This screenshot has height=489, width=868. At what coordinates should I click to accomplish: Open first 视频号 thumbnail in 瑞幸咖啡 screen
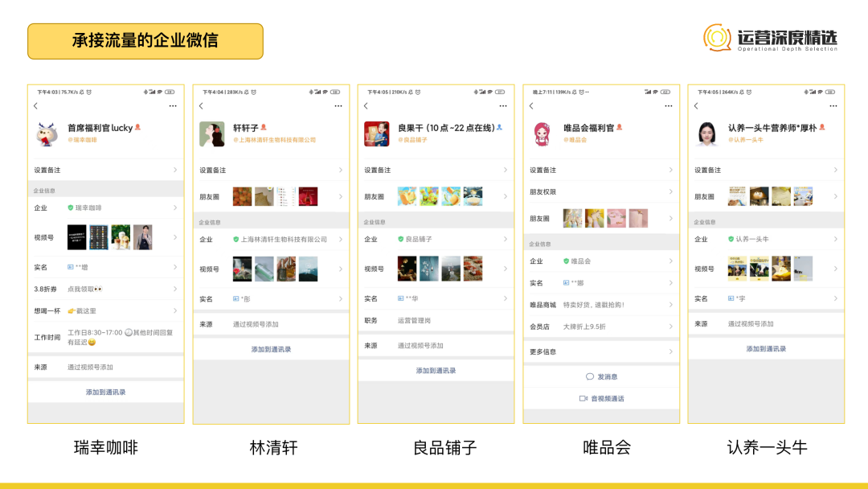[x=77, y=237]
